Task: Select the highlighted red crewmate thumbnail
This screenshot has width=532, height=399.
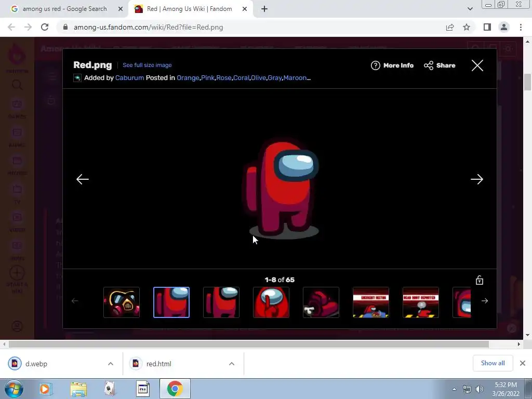Action: coord(171,302)
